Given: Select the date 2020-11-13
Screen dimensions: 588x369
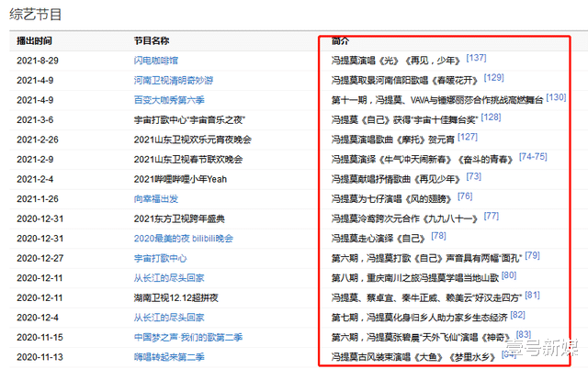Looking at the screenshot, I should click(x=40, y=357).
